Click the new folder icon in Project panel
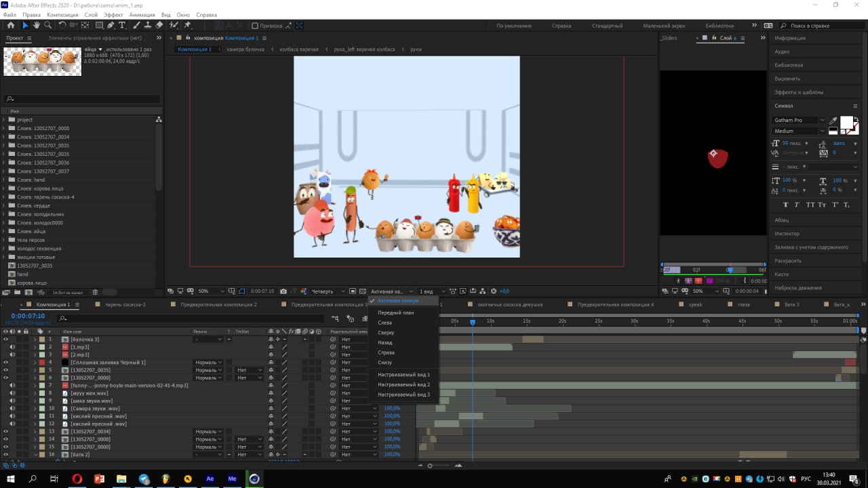 pos(16,293)
